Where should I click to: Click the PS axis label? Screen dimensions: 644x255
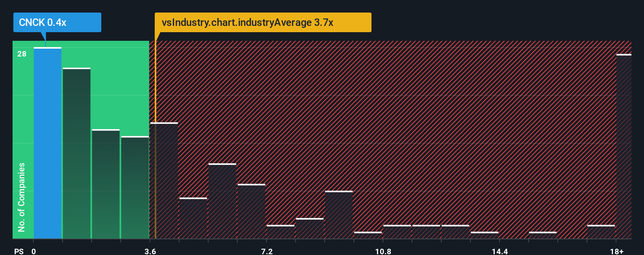(19, 251)
